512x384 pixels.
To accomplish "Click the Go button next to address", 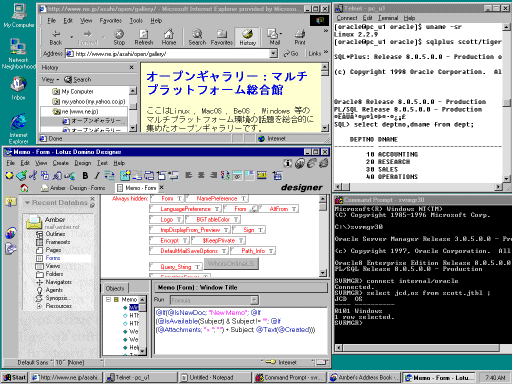I will point(291,53).
